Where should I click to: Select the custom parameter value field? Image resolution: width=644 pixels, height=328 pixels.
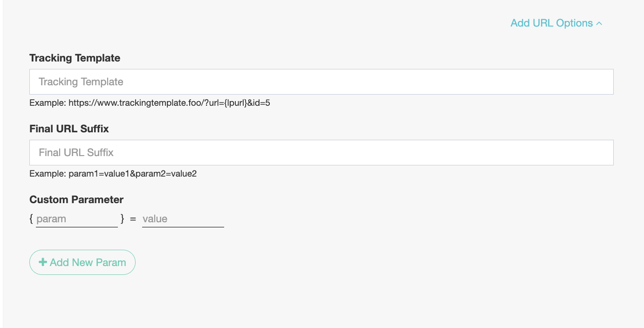[x=183, y=219]
